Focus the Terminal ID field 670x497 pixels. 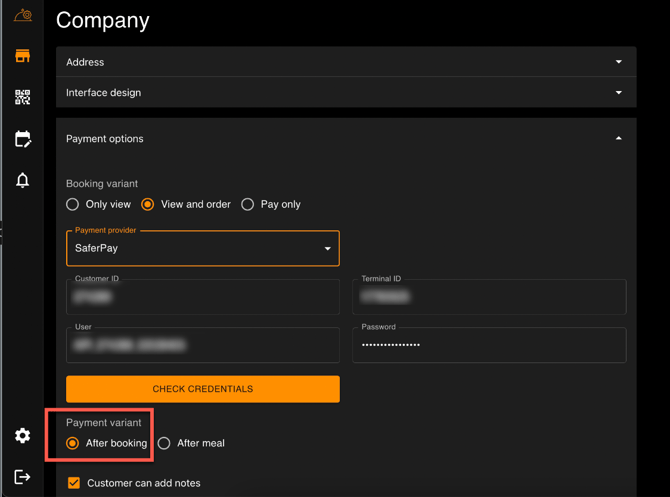coord(489,297)
